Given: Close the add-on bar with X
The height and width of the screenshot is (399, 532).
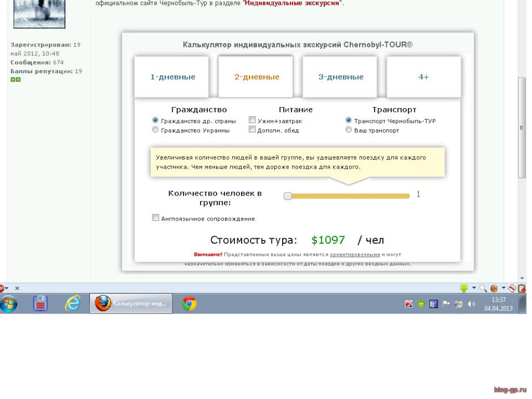Looking at the screenshot, I should pyautogui.click(x=17, y=288).
